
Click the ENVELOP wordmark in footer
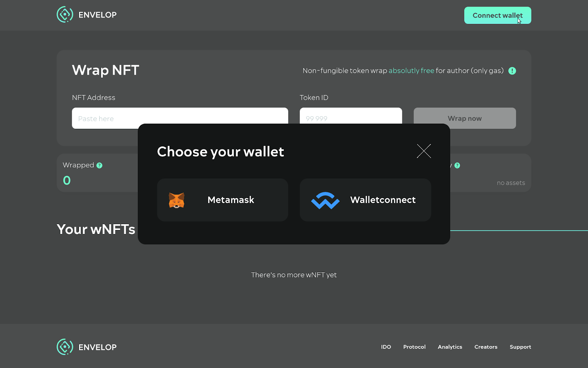[97, 347]
